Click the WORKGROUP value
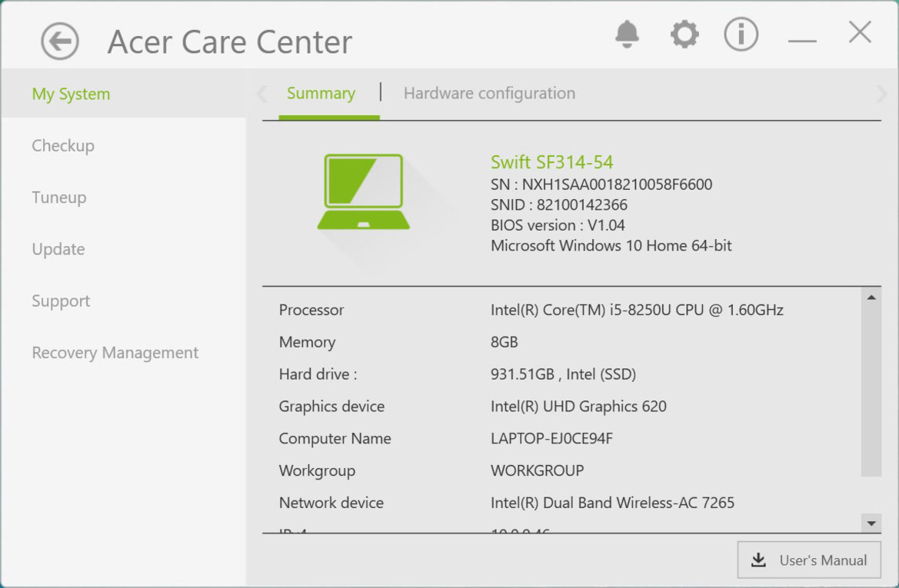The height and width of the screenshot is (588, 899). click(x=538, y=470)
